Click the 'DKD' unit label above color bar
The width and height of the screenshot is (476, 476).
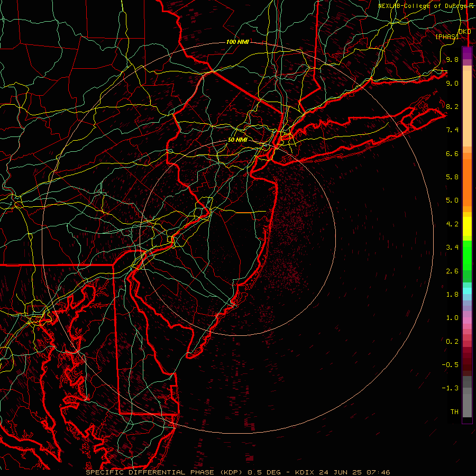click(x=465, y=32)
